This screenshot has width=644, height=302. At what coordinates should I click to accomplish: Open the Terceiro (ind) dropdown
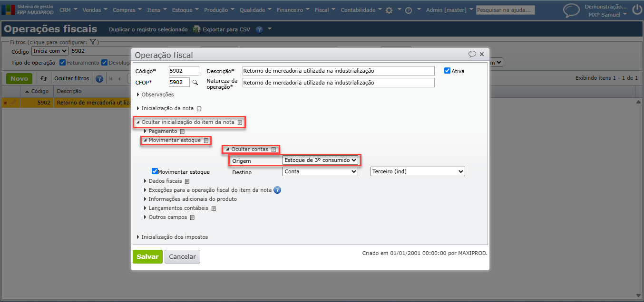(418, 171)
